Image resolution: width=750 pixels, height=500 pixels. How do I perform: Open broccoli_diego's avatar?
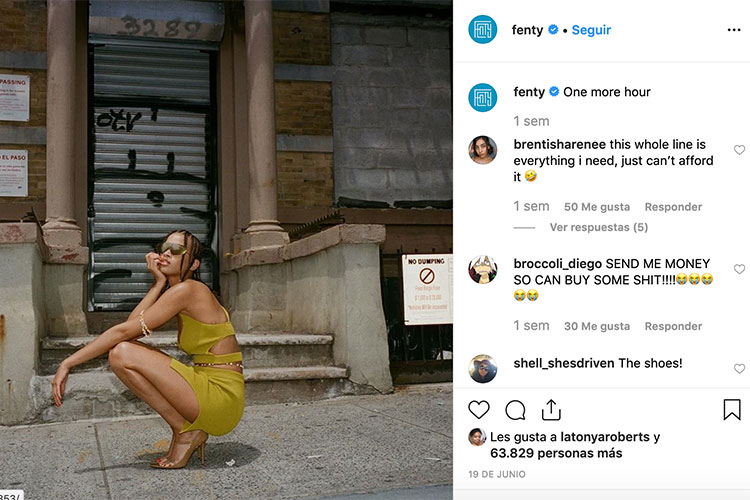click(482, 269)
